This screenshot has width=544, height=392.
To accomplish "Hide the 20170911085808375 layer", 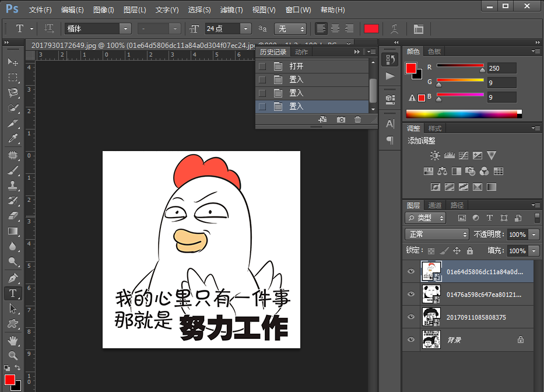I will 411,317.
